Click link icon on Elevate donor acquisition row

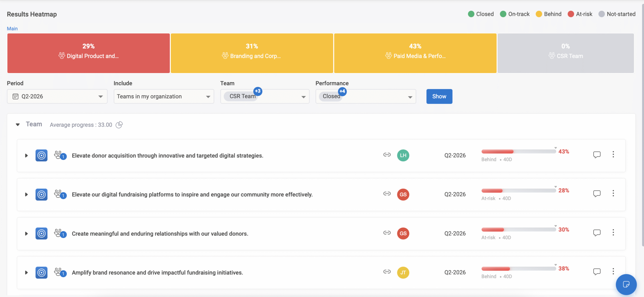point(387,155)
